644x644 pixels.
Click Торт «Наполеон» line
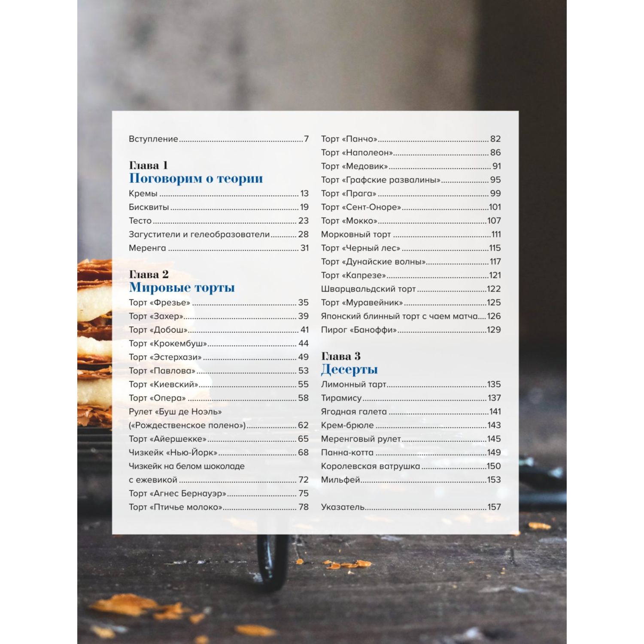pyautogui.click(x=411, y=152)
